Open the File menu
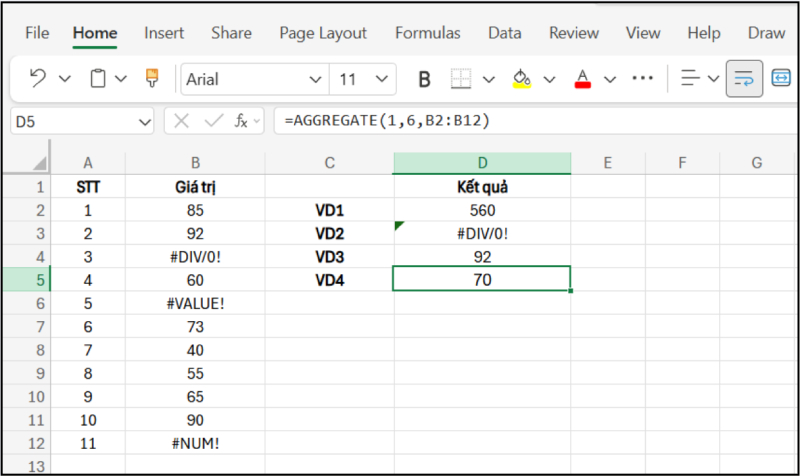 coord(37,33)
